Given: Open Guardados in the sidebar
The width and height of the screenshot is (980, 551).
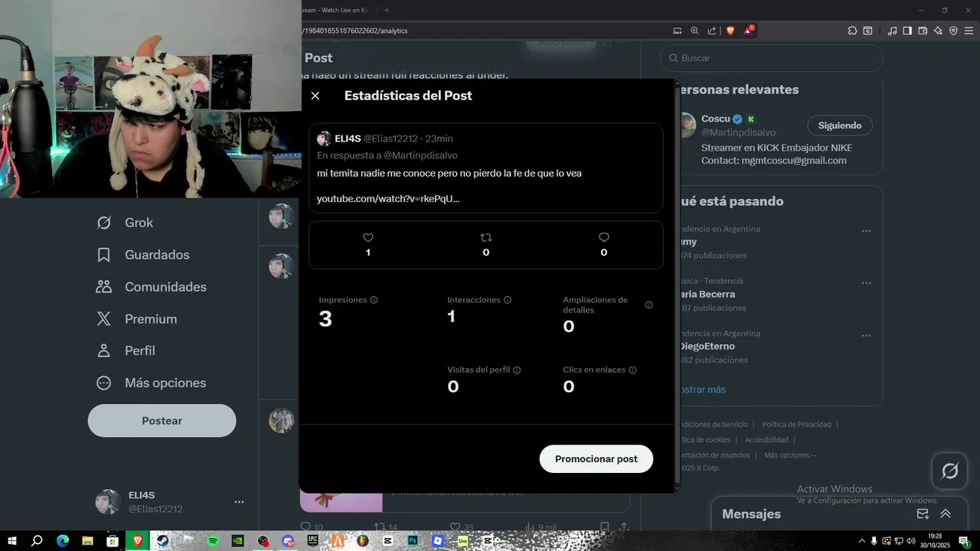Looking at the screenshot, I should pos(142,255).
